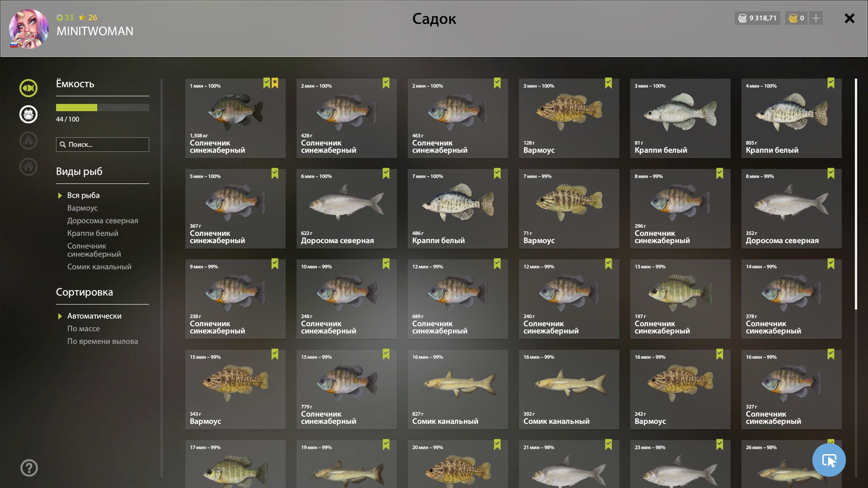
Task: Open the MINITWOMAN profile avatar
Action: point(29,28)
